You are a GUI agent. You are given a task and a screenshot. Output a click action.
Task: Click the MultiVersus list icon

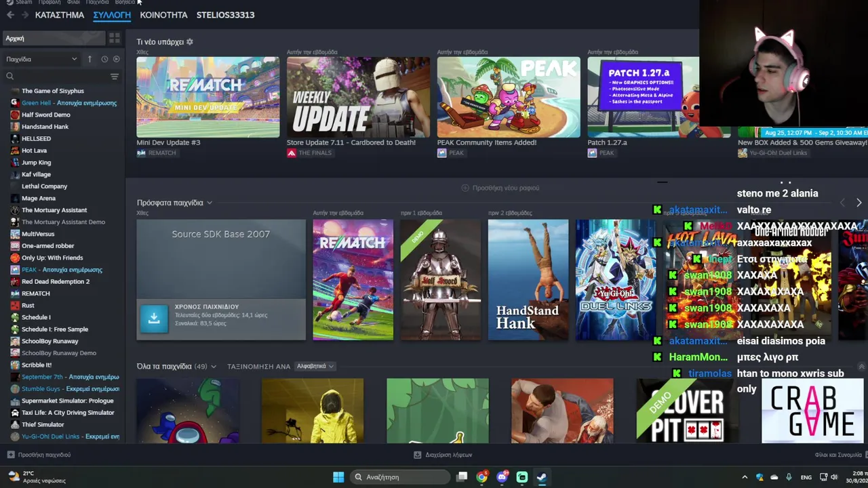15,234
